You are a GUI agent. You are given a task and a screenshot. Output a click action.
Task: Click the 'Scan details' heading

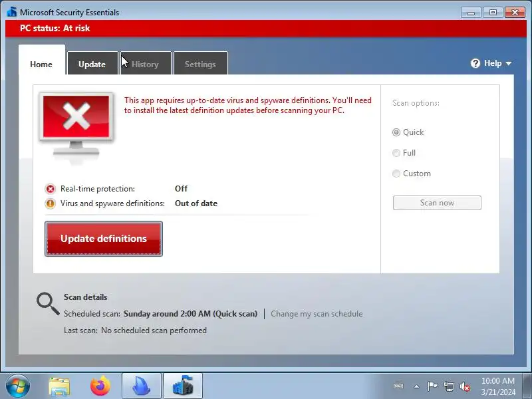(86, 297)
